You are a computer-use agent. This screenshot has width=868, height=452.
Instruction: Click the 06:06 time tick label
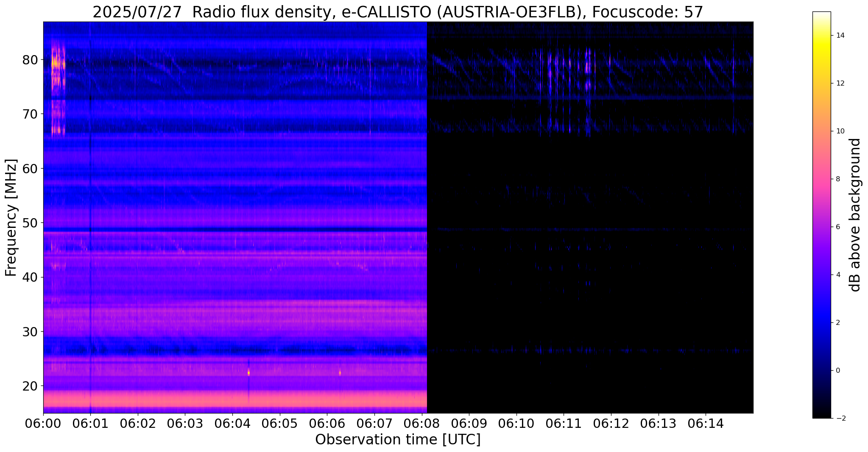pos(327,423)
